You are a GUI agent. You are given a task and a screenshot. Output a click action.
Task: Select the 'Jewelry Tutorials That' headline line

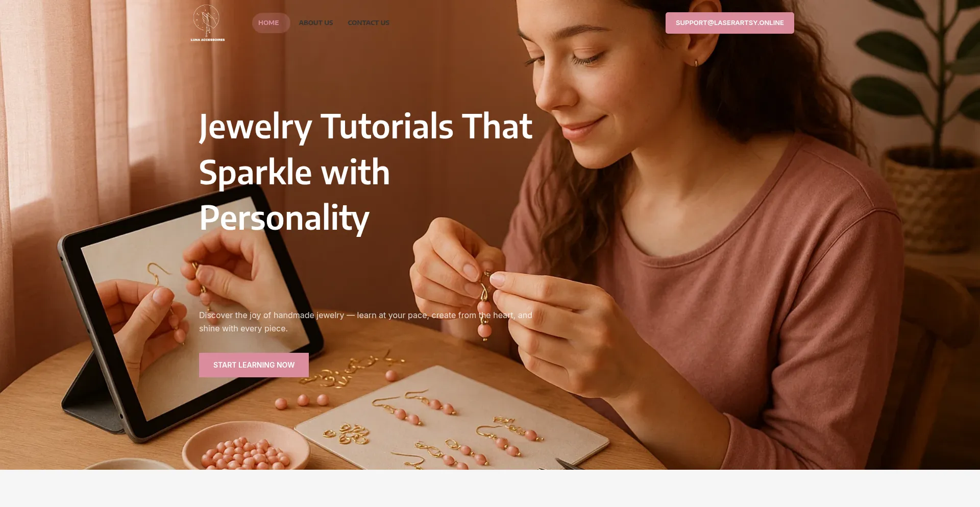pyautogui.click(x=365, y=127)
